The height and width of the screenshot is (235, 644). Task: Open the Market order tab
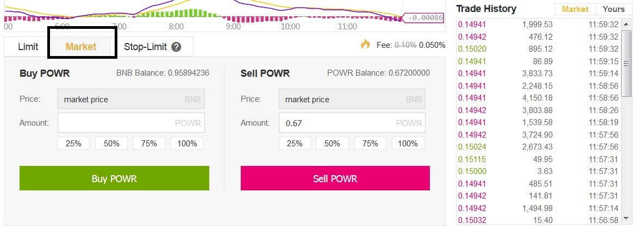pyautogui.click(x=81, y=47)
